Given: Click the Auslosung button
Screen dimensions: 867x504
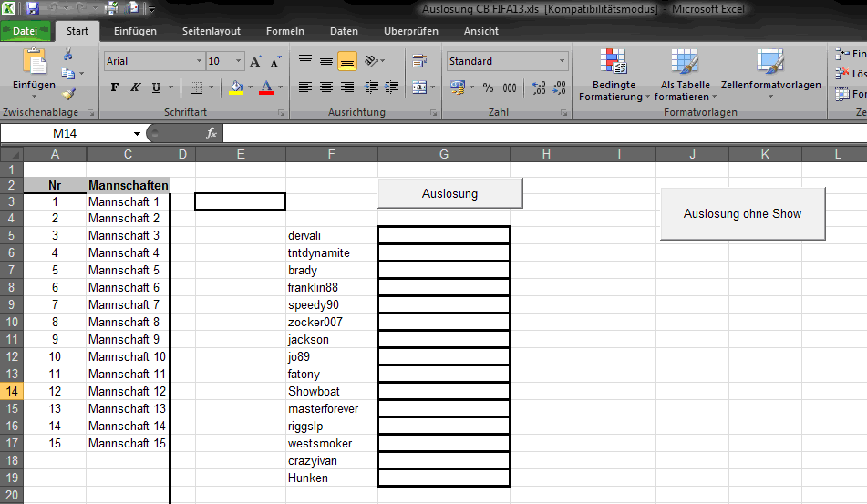Looking at the screenshot, I should [x=450, y=193].
